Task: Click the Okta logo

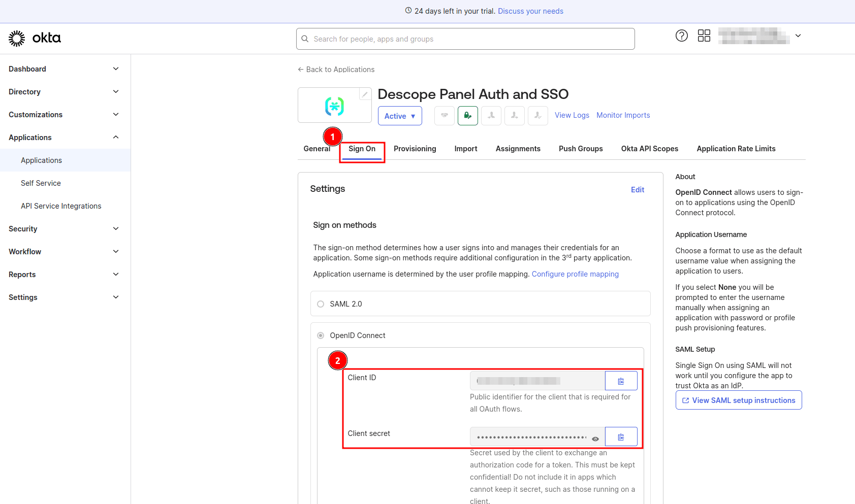Action: pyautogui.click(x=34, y=38)
